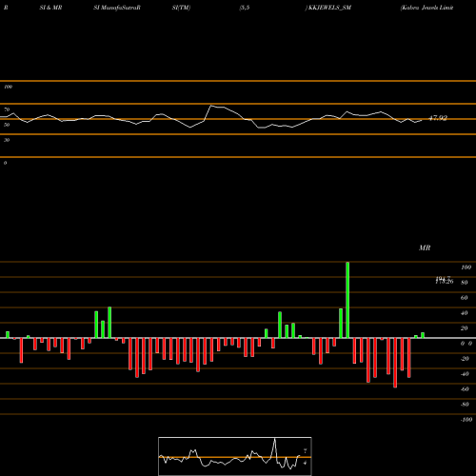
Task: Click the MR panel title label
Action: click(425, 248)
